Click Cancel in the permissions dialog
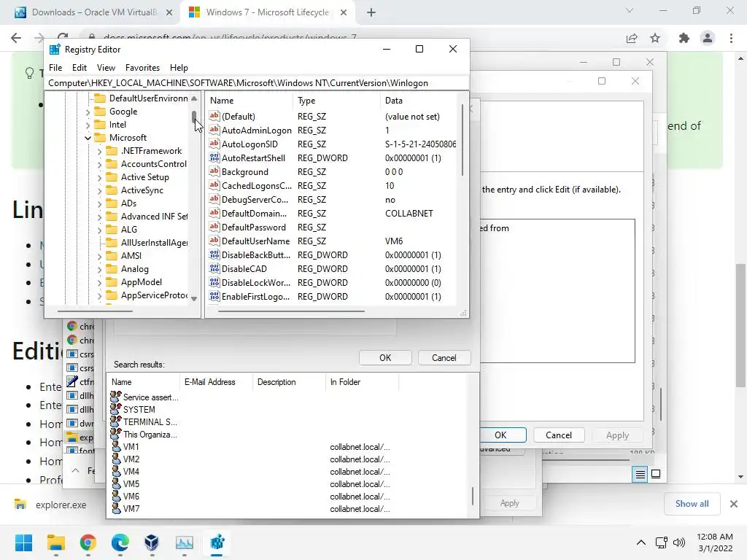This screenshot has height=560, width=747. 558,435
